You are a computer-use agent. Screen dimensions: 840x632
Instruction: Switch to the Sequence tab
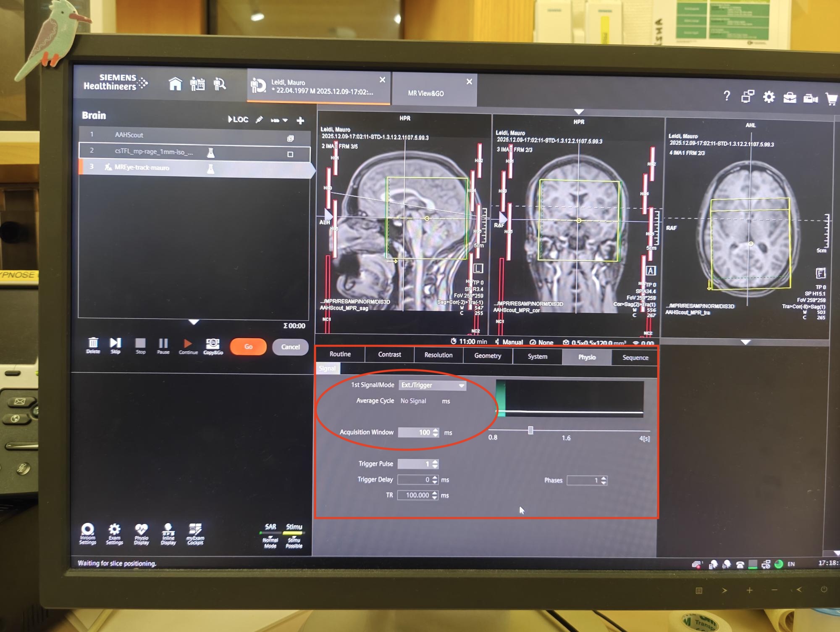coord(635,358)
